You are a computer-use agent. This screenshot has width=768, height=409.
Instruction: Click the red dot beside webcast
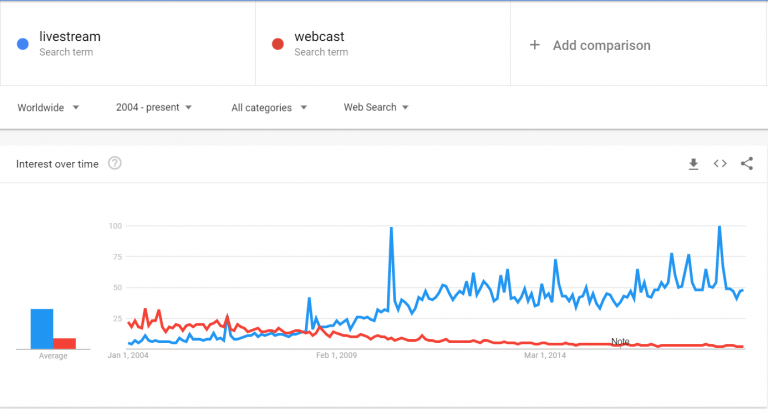click(278, 44)
